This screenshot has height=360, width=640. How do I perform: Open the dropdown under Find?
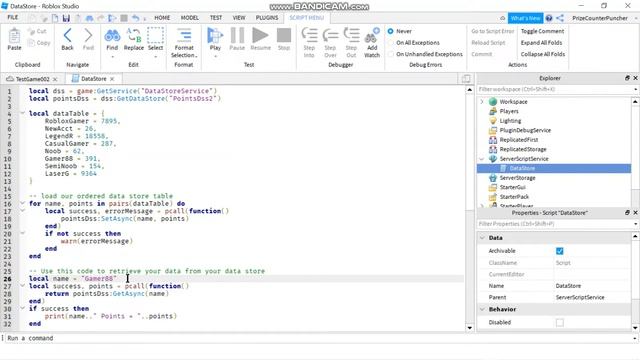point(112,56)
